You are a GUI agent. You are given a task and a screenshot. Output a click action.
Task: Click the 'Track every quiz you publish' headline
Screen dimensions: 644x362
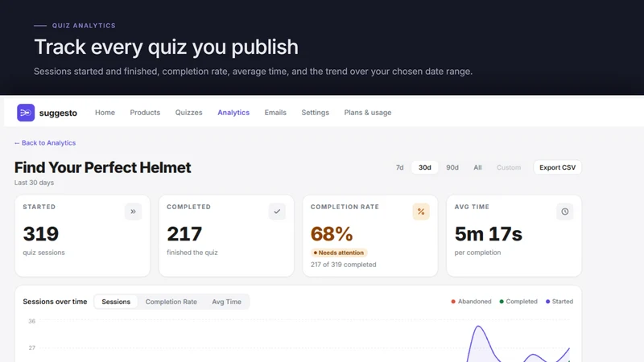(167, 47)
